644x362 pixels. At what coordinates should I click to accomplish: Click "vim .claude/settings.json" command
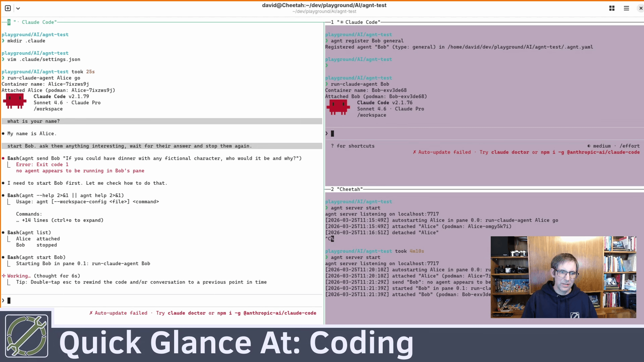tap(44, 59)
